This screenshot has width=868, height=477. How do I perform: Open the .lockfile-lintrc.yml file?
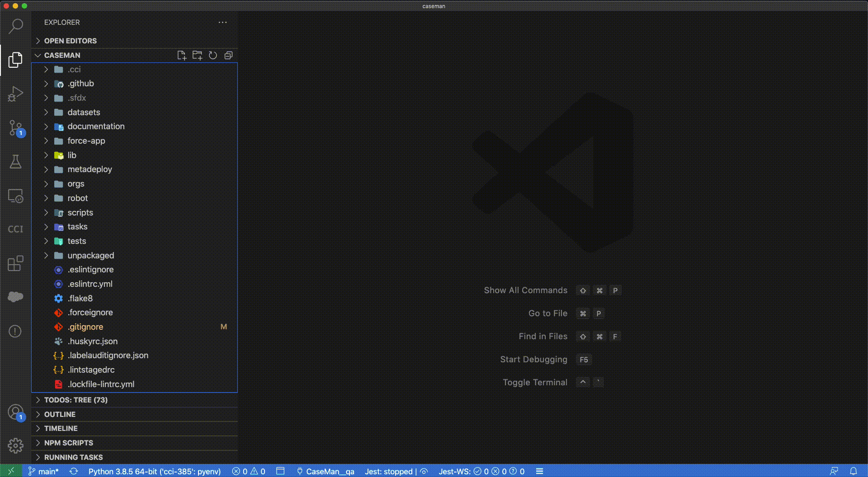tap(135, 384)
